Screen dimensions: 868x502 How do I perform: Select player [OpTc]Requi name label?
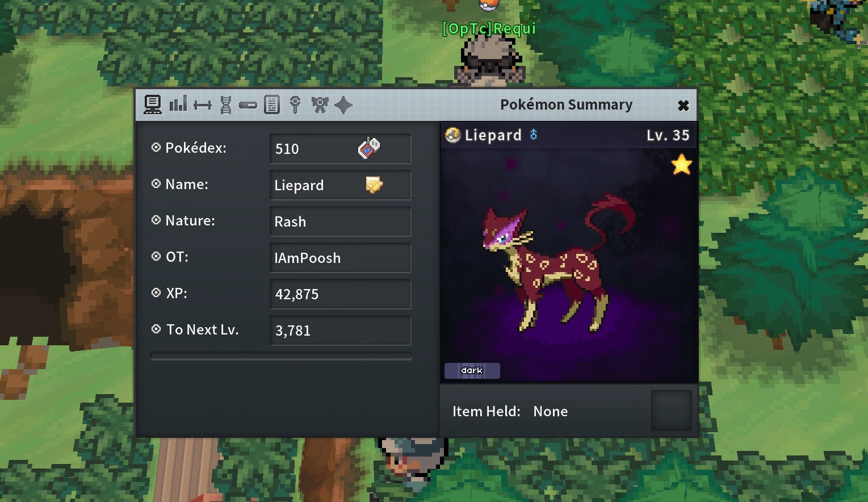point(489,28)
